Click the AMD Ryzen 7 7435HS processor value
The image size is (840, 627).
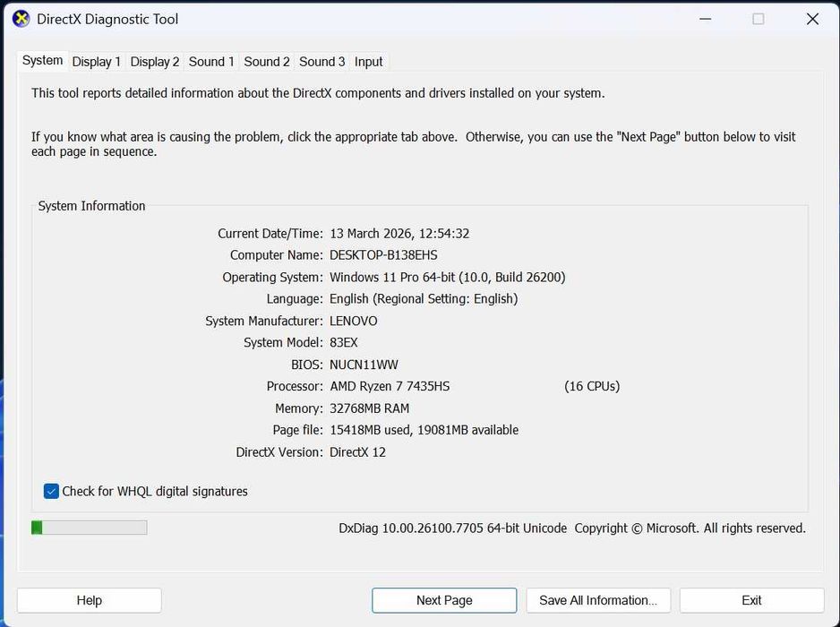tap(390, 386)
